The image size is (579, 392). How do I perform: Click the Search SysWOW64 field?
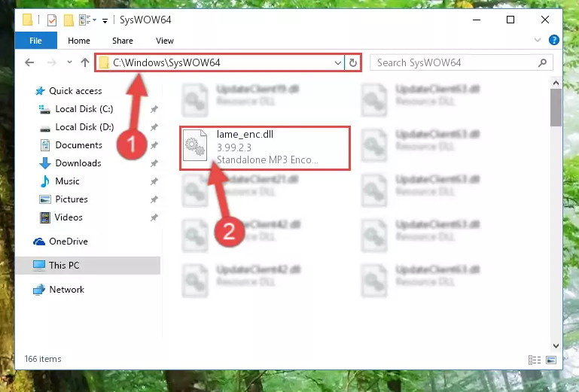(x=462, y=62)
